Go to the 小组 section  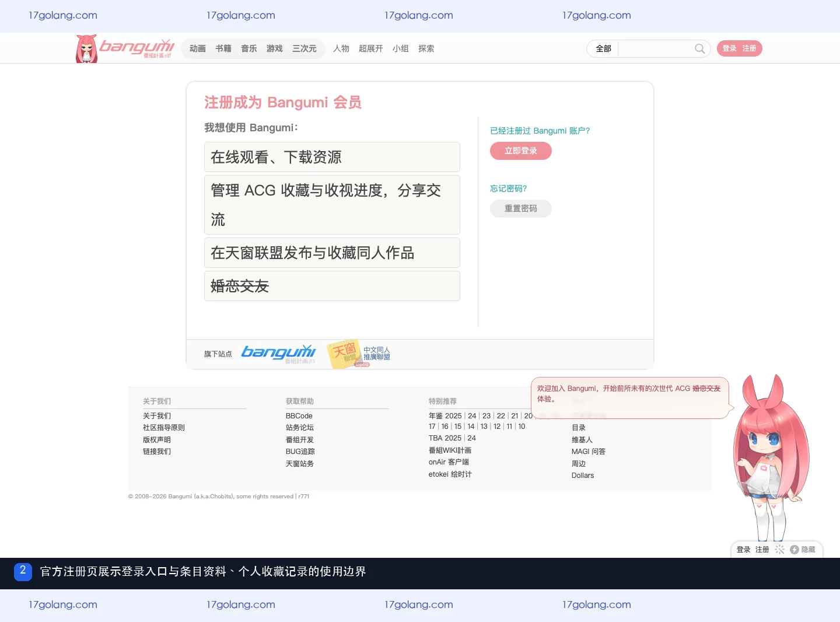(x=401, y=48)
